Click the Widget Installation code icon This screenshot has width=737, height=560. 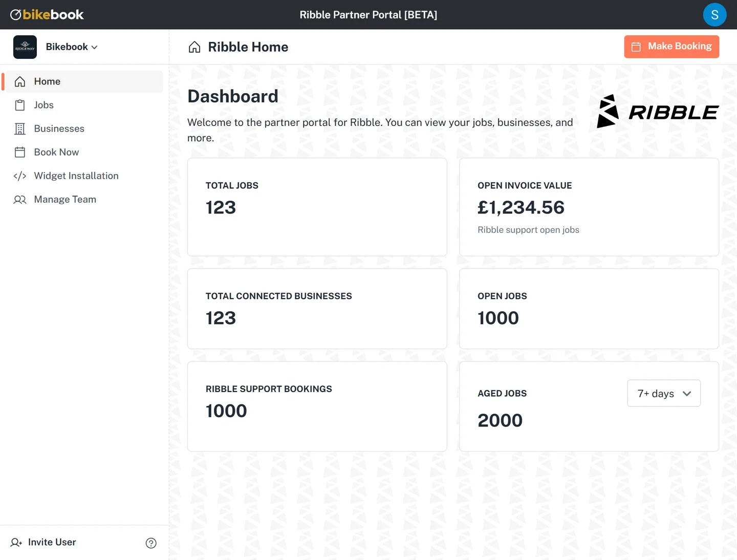tap(20, 176)
